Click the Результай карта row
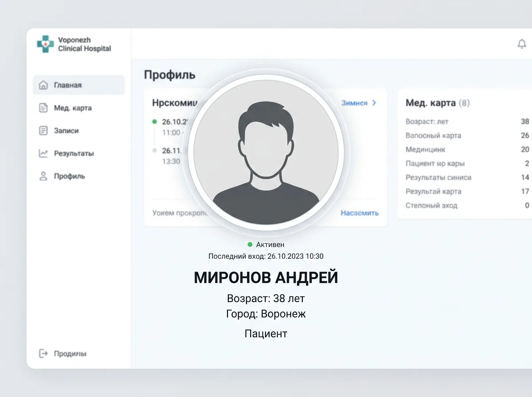Image resolution: width=532 pixels, height=397 pixels. pos(467,191)
